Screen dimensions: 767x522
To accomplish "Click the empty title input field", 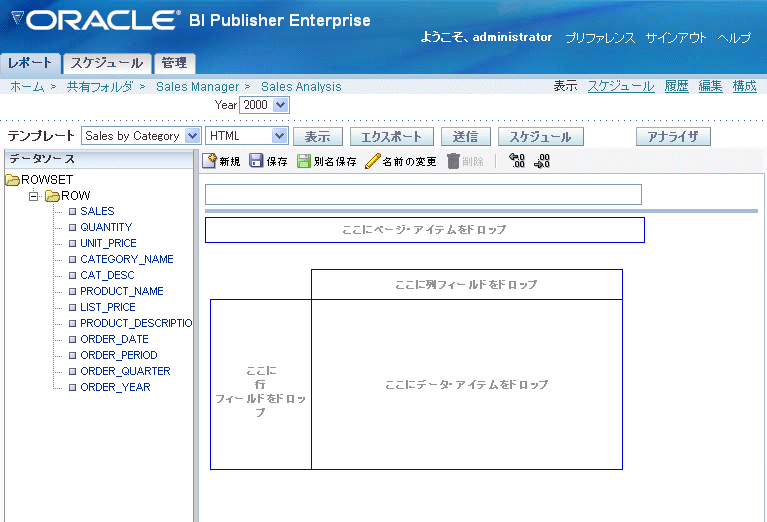I will pos(423,194).
